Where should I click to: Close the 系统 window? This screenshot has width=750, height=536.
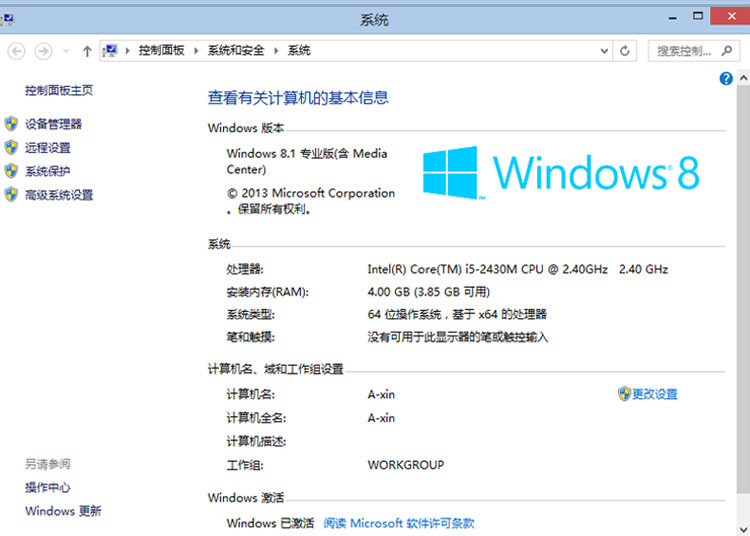(x=731, y=16)
